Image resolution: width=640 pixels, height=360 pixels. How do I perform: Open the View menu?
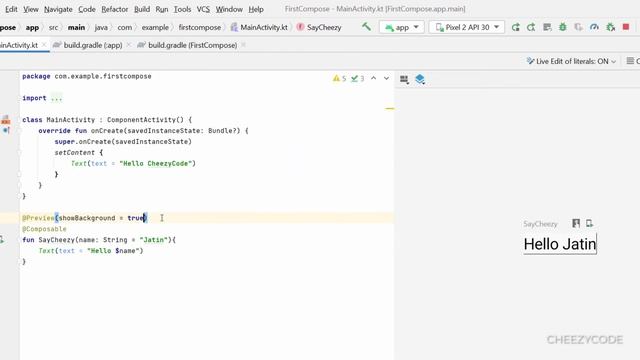point(31,9)
